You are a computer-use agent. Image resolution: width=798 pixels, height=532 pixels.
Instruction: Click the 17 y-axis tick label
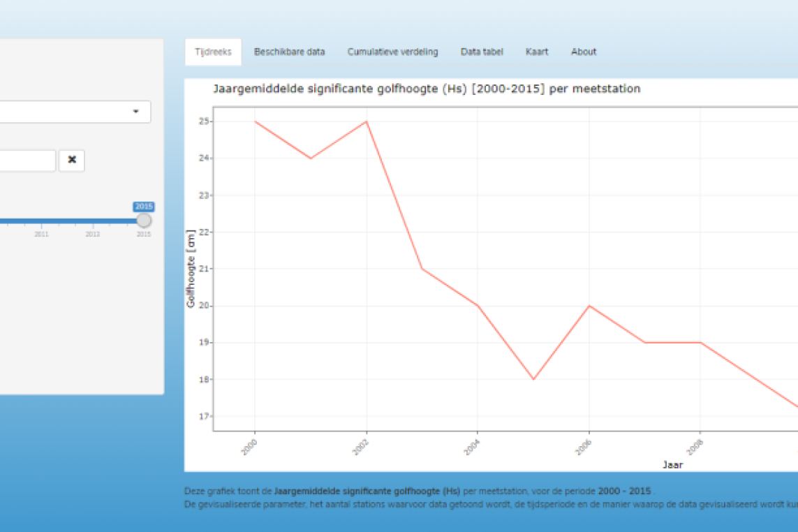[204, 416]
